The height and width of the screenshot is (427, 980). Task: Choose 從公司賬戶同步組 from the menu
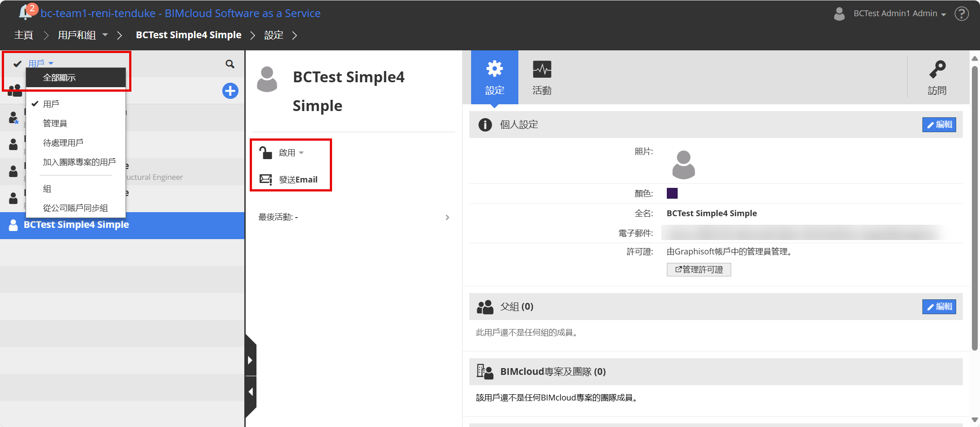[x=76, y=208]
